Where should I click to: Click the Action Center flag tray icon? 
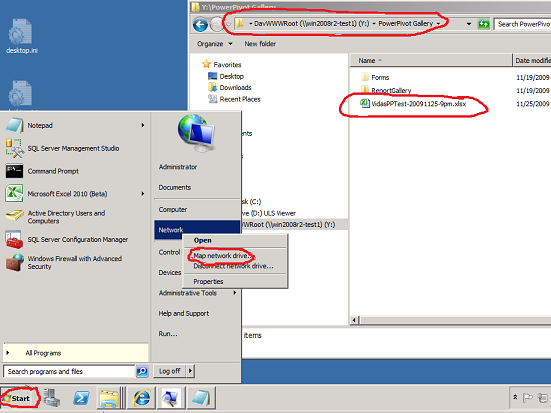(x=527, y=398)
